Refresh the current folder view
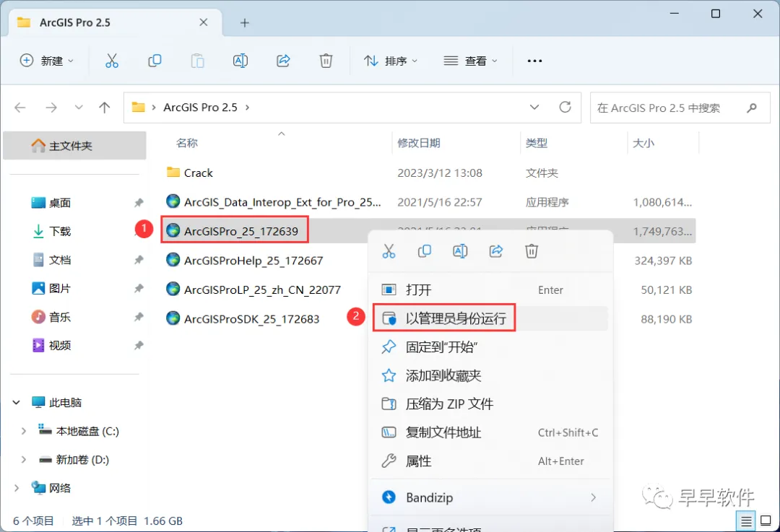 pos(565,107)
